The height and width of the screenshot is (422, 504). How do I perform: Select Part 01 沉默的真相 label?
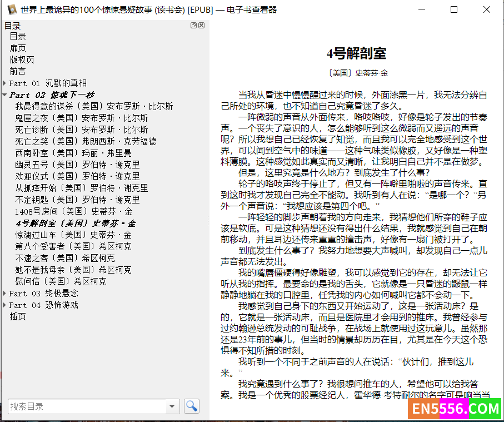48,83
